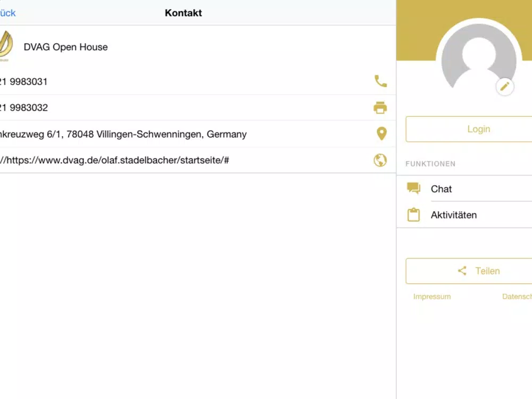Screen dimensions: 532x399
Task: Open the Datenschutz link
Action: 517,296
